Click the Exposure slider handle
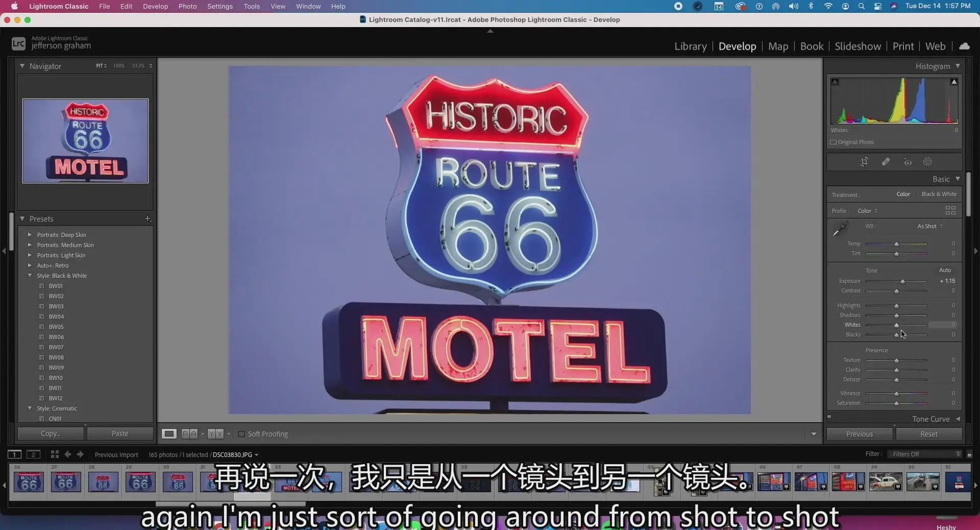The height and width of the screenshot is (530, 980). [x=902, y=281]
